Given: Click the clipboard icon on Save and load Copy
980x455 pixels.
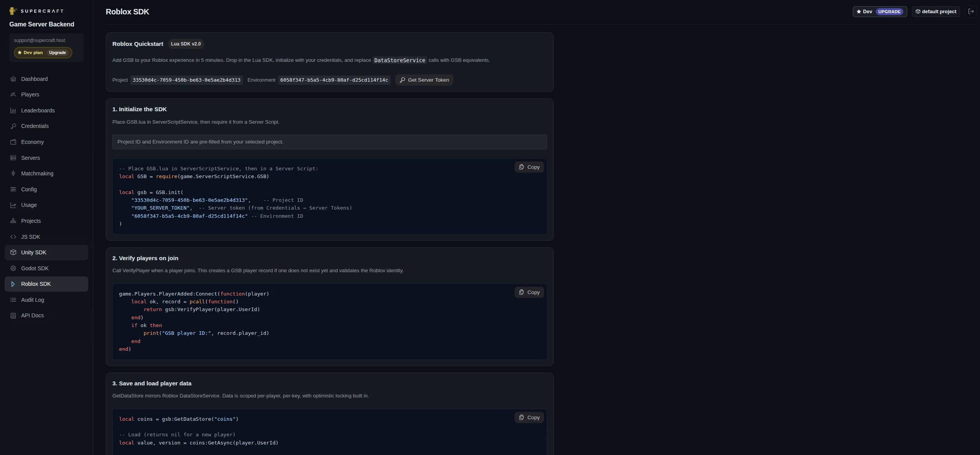Looking at the screenshot, I should coord(521,418).
